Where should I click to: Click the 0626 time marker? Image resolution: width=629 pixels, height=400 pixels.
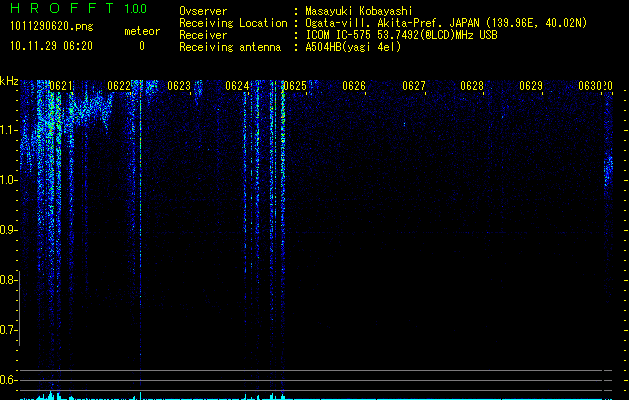354,86
